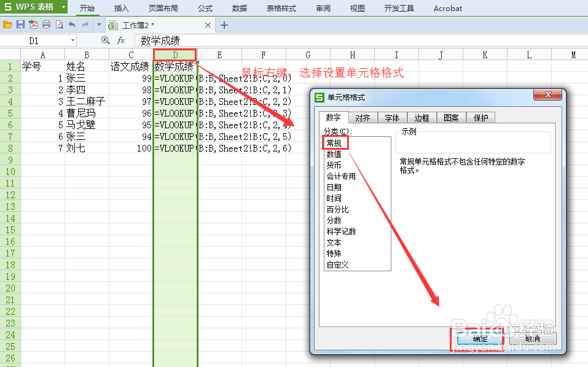The width and height of the screenshot is (588, 367).
Task: Save the workbook using the save icon
Action: pos(22,24)
